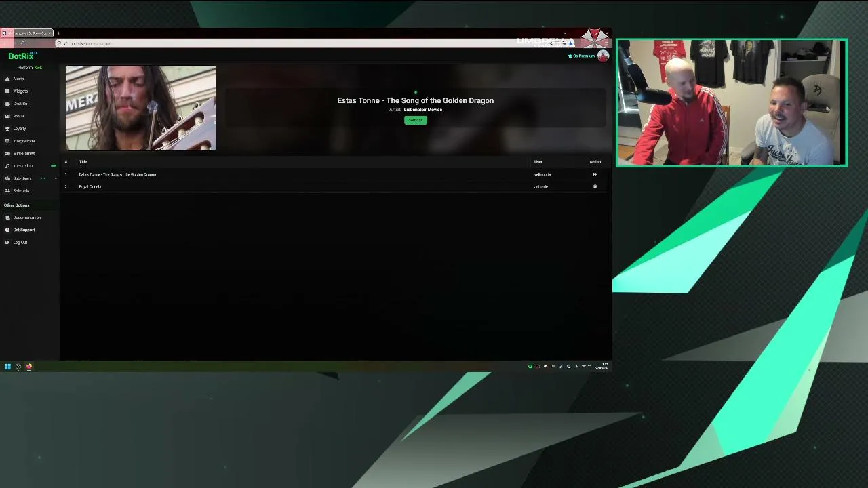Click the Action column header
Screen dimensions: 868x488
click(x=595, y=162)
